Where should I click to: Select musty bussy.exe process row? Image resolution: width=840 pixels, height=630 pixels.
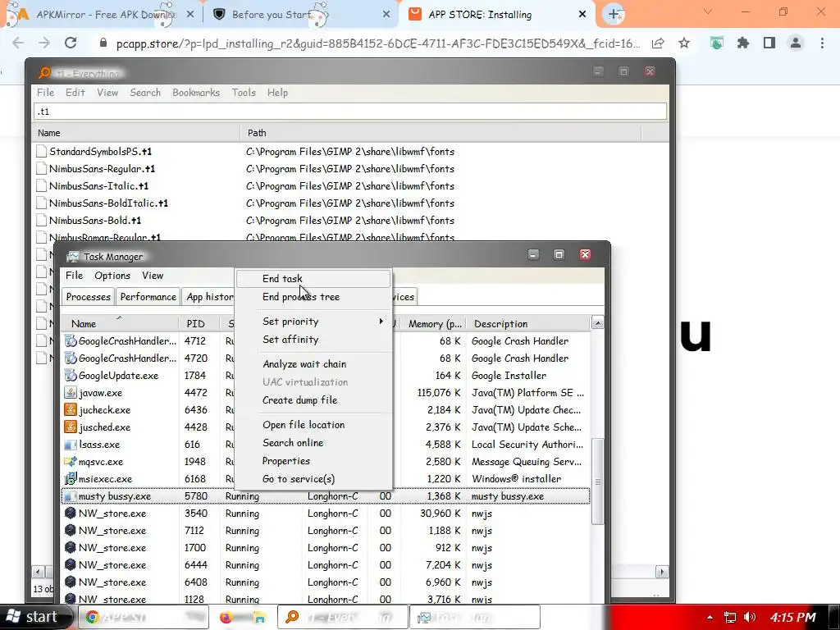click(x=326, y=496)
